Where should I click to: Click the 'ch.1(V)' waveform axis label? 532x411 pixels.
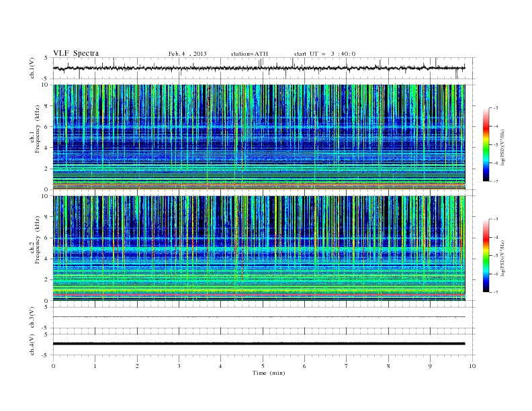tap(32, 68)
